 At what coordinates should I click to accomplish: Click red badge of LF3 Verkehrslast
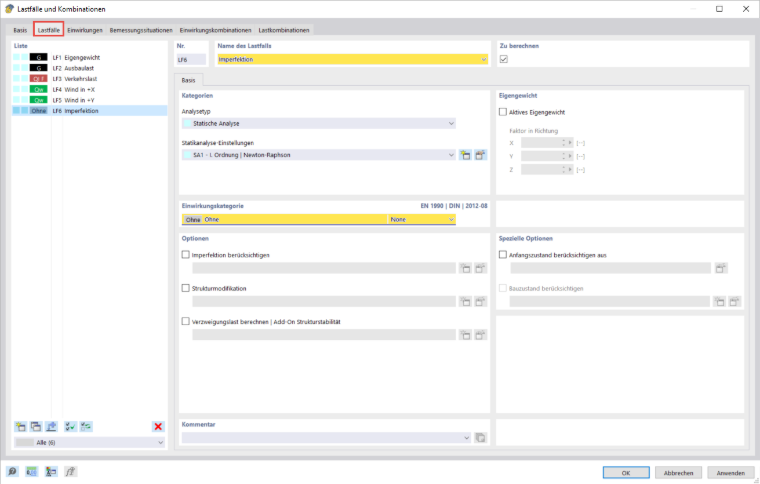pyautogui.click(x=39, y=78)
